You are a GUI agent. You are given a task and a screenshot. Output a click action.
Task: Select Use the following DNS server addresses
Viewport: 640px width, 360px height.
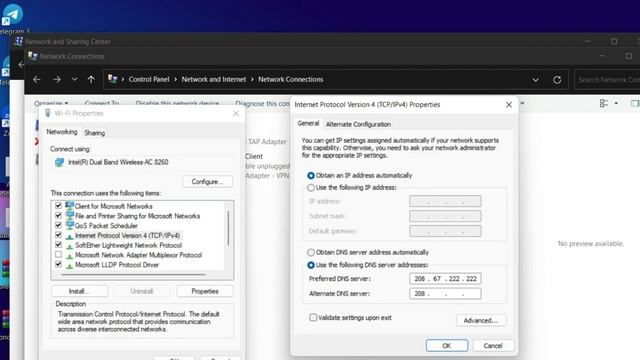point(311,265)
